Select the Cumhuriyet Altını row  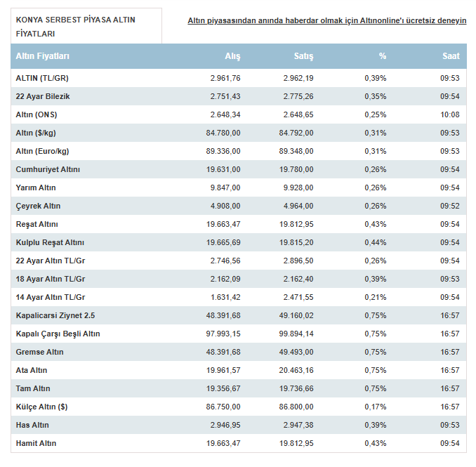pos(239,169)
